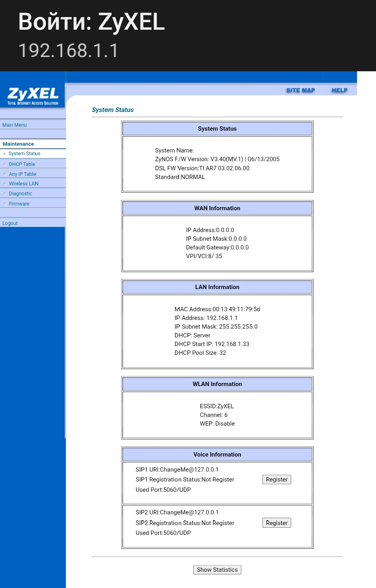The height and width of the screenshot is (588, 376).
Task: Click the Voice Information header
Action: [217, 455]
